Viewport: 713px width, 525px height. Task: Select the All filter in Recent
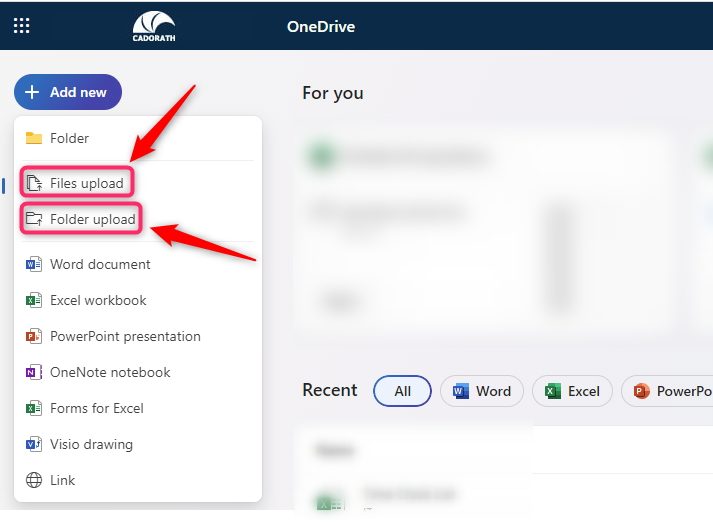pos(402,391)
